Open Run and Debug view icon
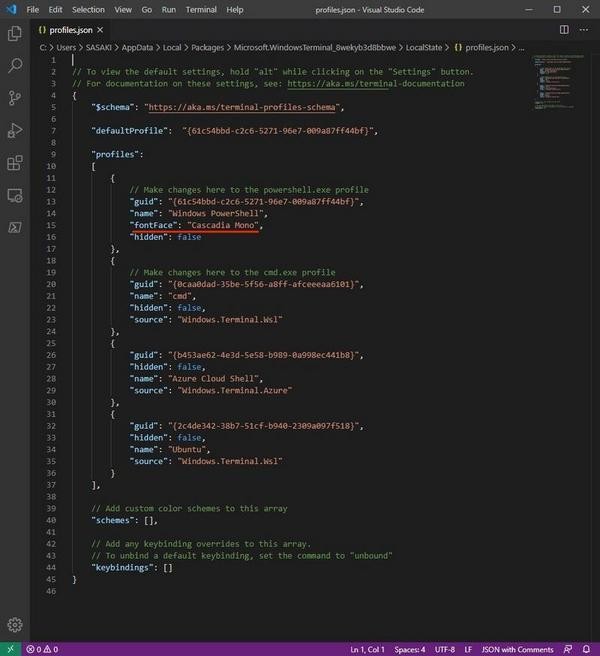This screenshot has height=656, width=600. [x=15, y=130]
